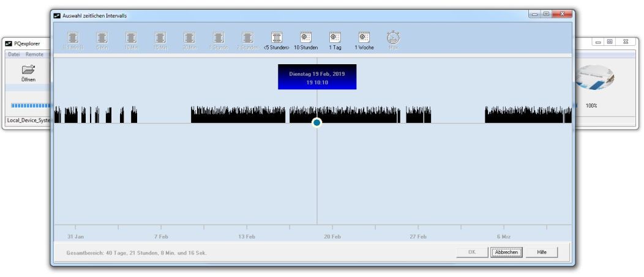The image size is (644, 277).
Task: Click the date tooltip Dienstag 19 Feb, 2019
Action: pyautogui.click(x=316, y=77)
